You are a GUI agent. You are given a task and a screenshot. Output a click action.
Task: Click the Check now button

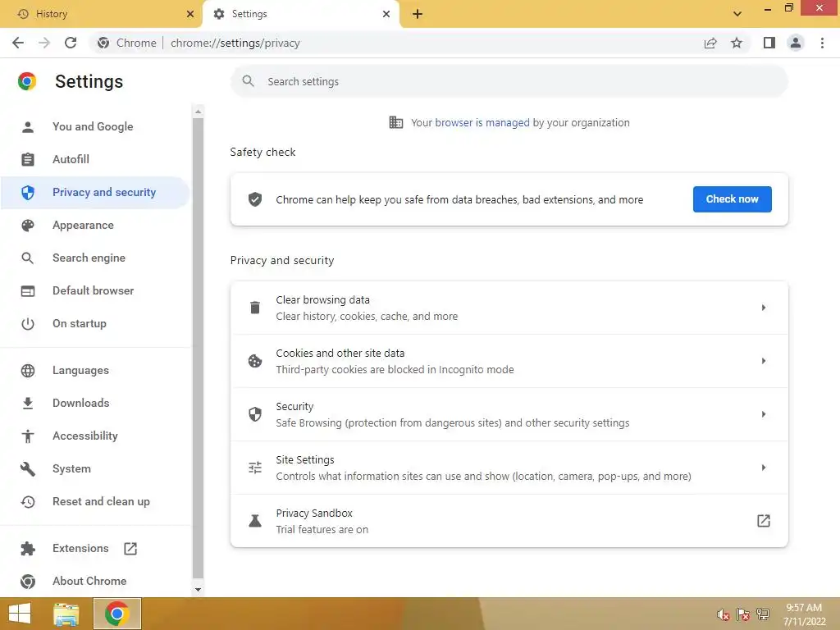click(732, 199)
